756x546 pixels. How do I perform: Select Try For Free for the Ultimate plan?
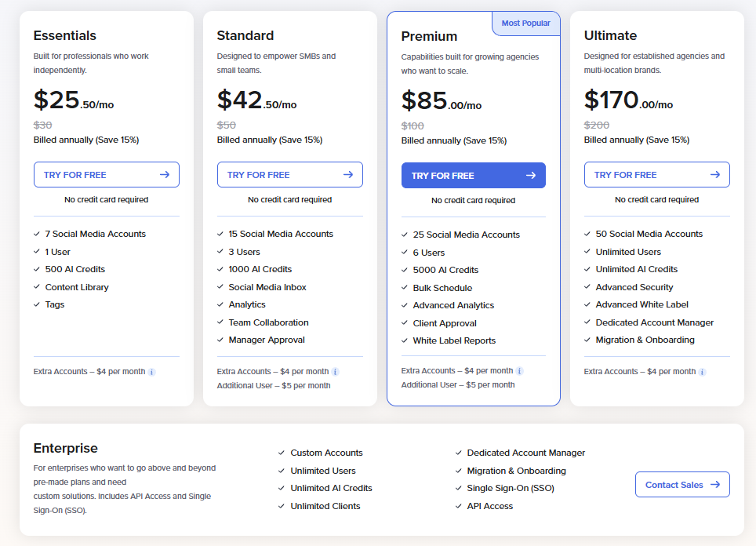click(x=656, y=175)
